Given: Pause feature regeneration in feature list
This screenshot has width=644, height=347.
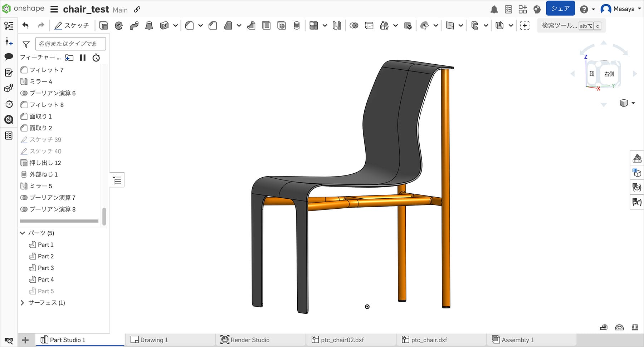Looking at the screenshot, I should 83,58.
